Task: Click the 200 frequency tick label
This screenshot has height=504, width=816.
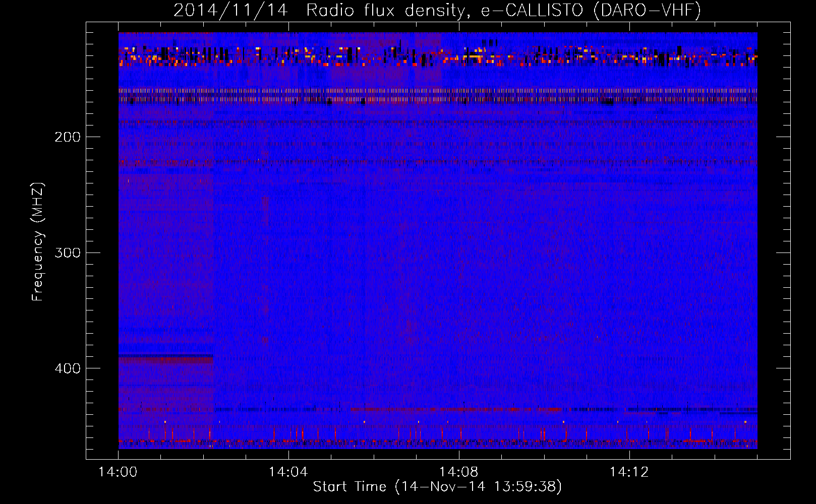Action: click(x=67, y=137)
